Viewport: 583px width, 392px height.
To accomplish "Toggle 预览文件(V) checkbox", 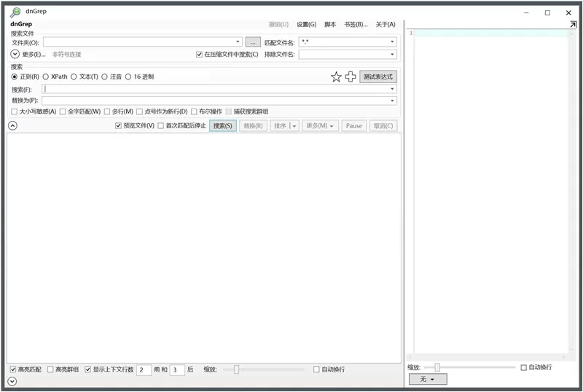I will [x=118, y=126].
